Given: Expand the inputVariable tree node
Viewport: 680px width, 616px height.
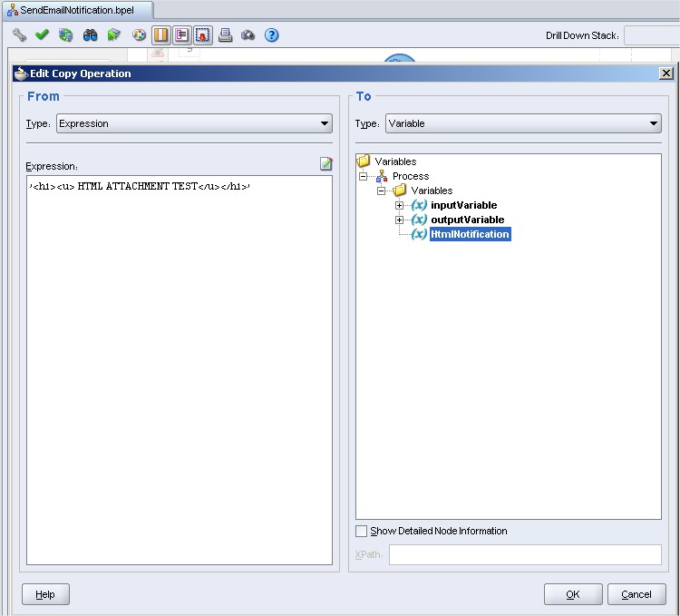Looking at the screenshot, I should [x=400, y=205].
